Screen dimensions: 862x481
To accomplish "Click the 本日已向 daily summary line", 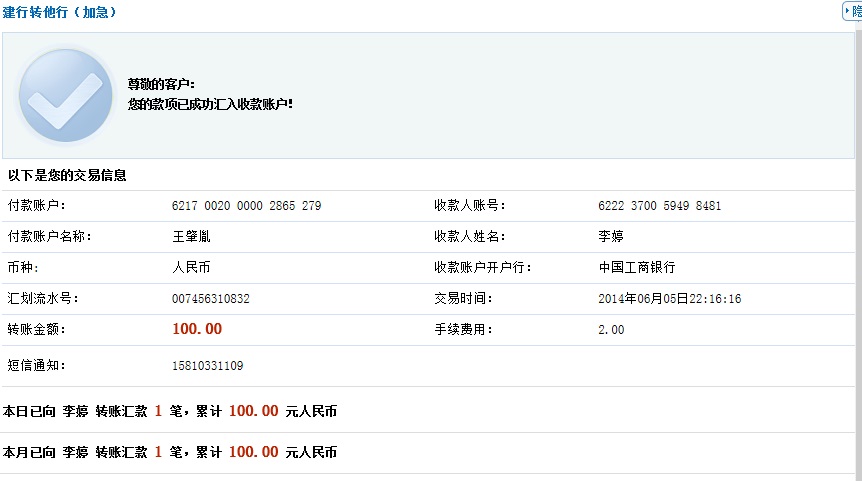I will pos(170,411).
